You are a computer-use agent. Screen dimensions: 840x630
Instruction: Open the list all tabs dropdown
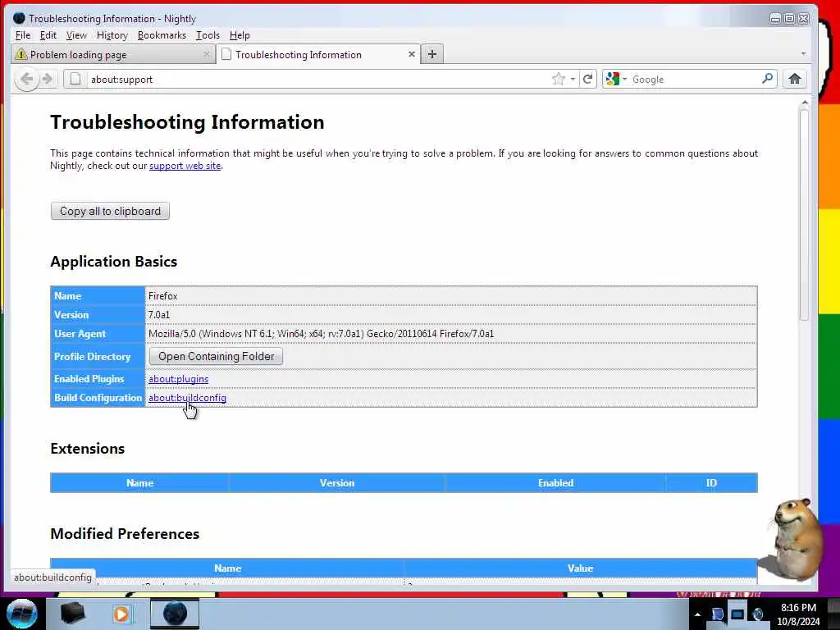(803, 53)
